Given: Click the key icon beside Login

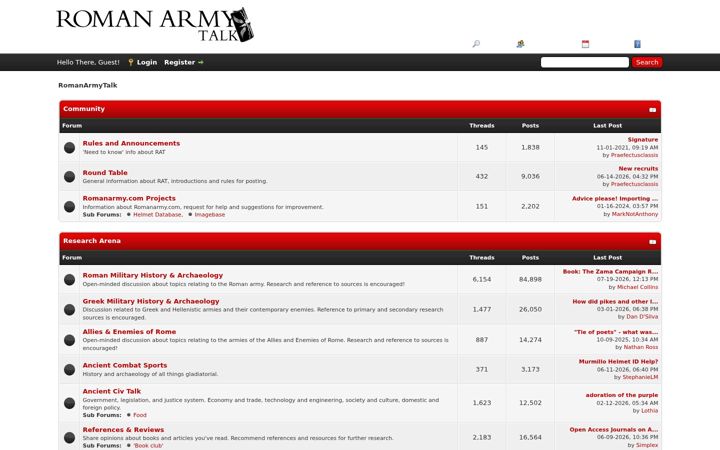Looking at the screenshot, I should (x=130, y=62).
